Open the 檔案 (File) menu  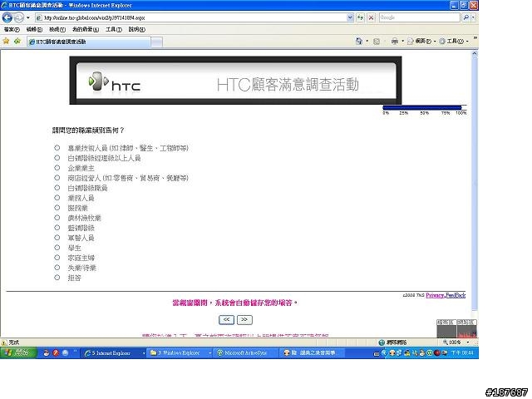point(12,30)
